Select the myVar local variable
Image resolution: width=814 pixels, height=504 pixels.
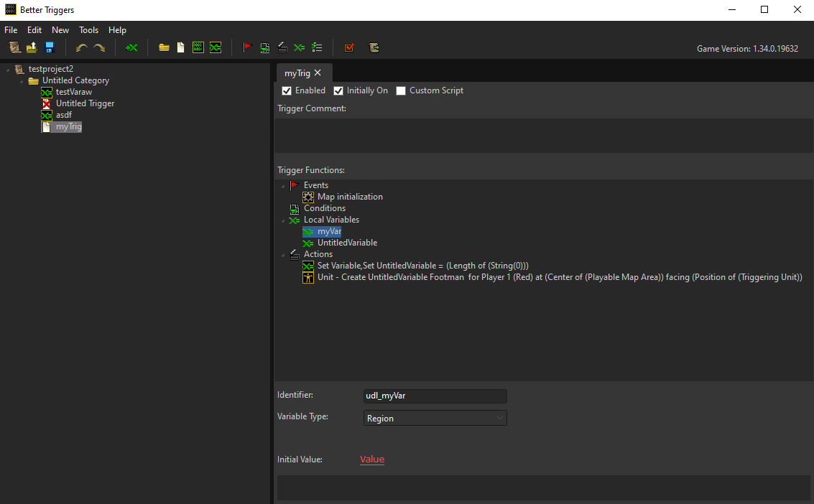tap(329, 232)
